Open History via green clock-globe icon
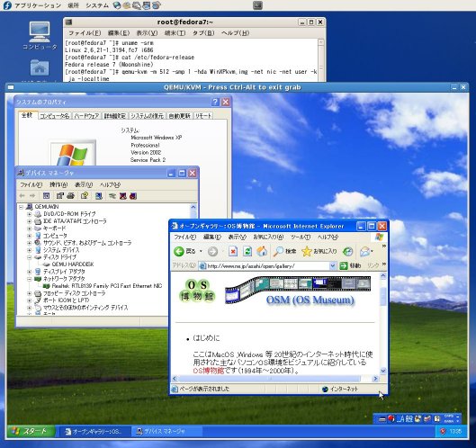The width and height of the screenshot is (476, 448). click(x=347, y=251)
